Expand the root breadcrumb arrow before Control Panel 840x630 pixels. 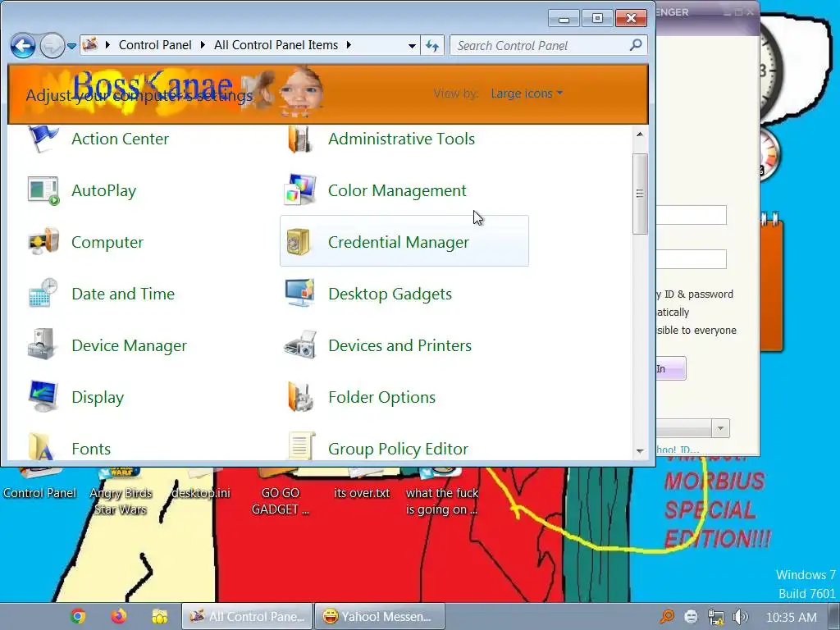(107, 45)
